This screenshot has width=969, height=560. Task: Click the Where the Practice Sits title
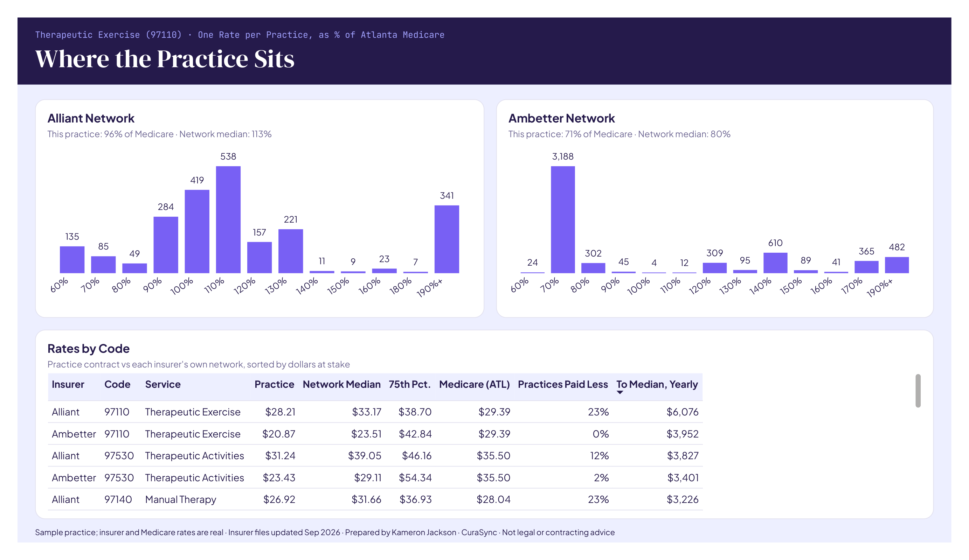point(165,58)
